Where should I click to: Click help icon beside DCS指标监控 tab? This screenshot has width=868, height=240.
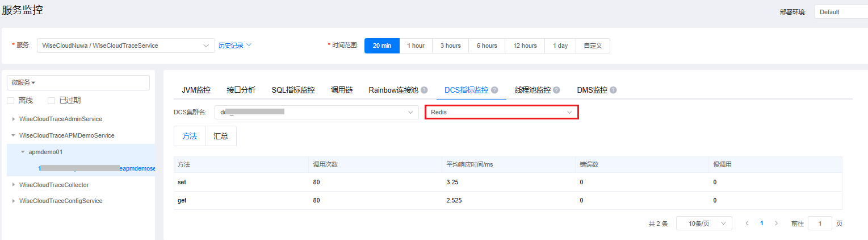point(494,90)
